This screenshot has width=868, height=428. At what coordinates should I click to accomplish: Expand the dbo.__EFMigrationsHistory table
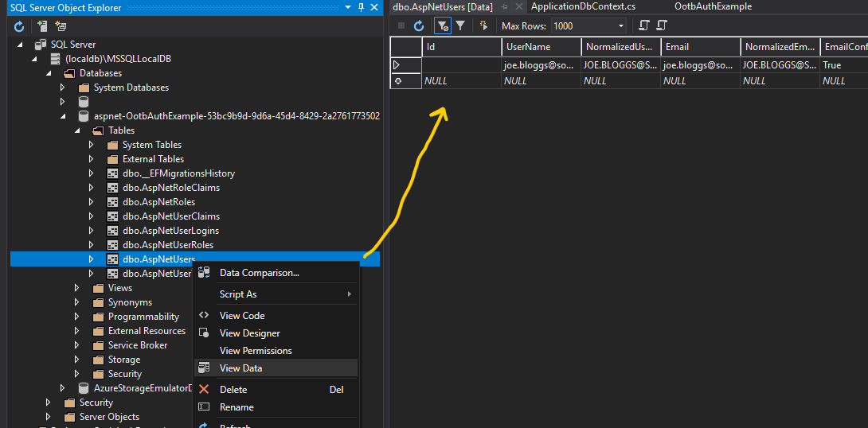[x=92, y=173]
